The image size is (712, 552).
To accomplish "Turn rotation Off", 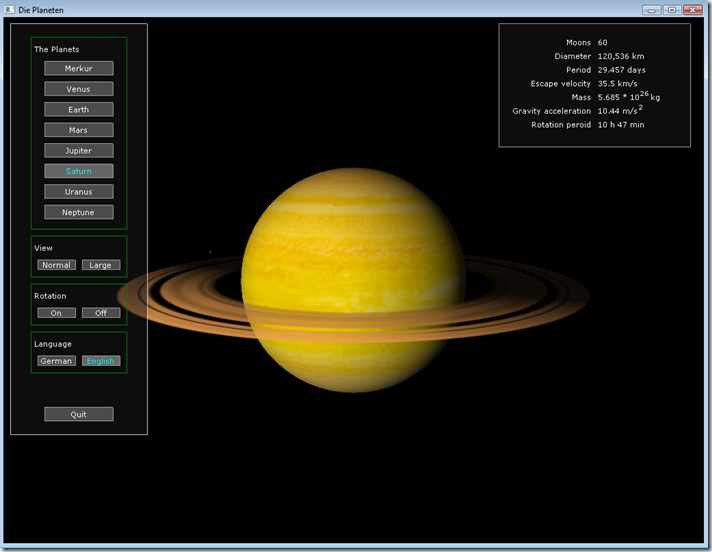I will click(101, 313).
